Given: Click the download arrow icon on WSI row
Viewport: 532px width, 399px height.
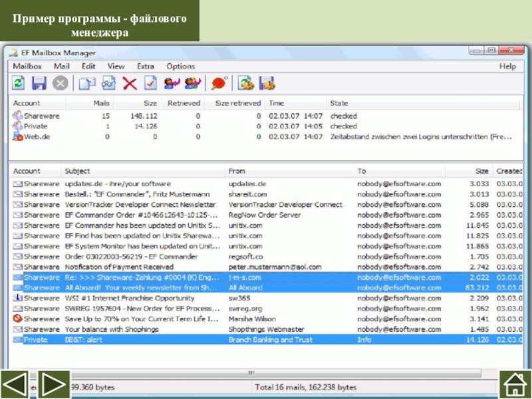Looking at the screenshot, I should click(x=18, y=298).
